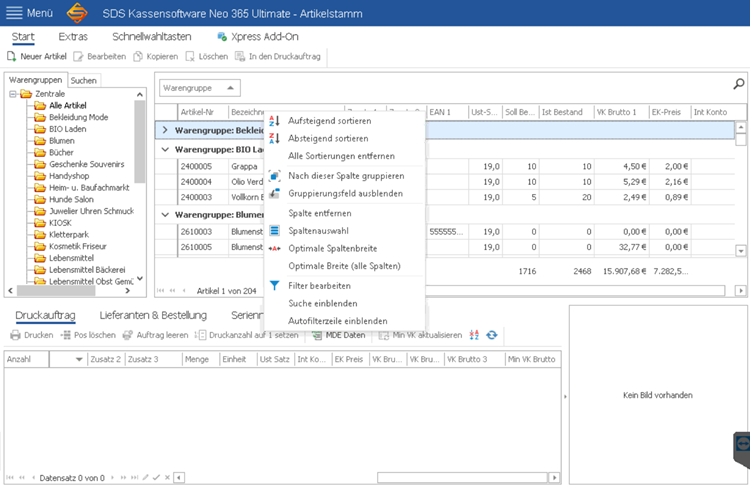Click the Drucken printer button
Image resolution: width=750 pixels, height=487 pixels.
(x=32, y=335)
